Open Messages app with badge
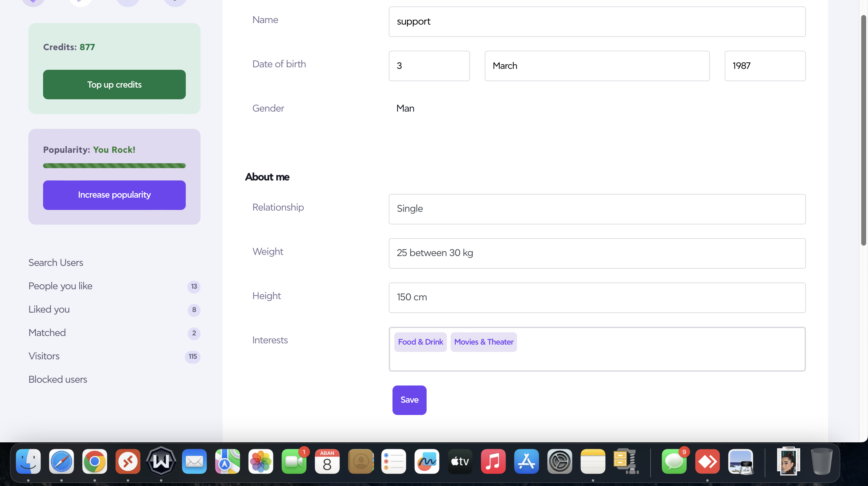868x486 pixels. [x=674, y=461]
